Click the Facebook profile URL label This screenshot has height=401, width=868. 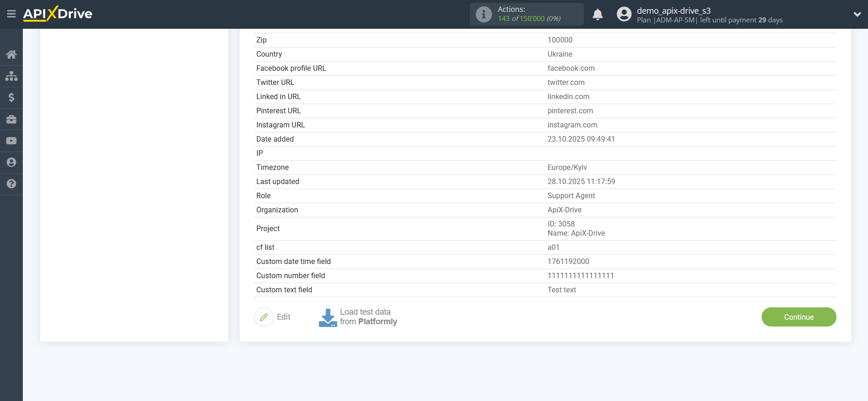pos(291,69)
